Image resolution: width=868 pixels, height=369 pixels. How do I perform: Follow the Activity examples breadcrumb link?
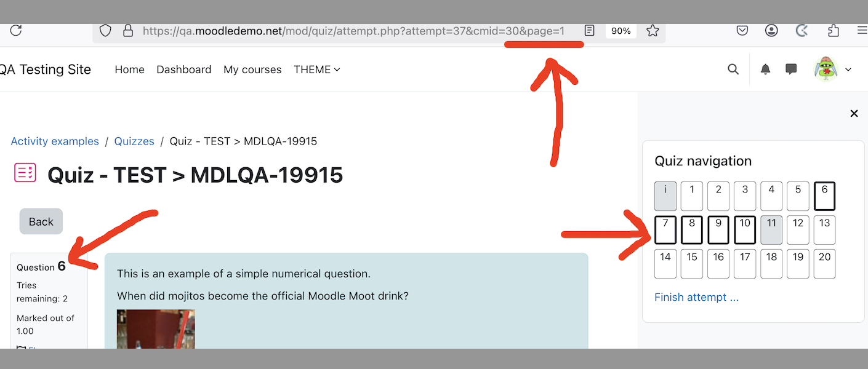point(55,141)
